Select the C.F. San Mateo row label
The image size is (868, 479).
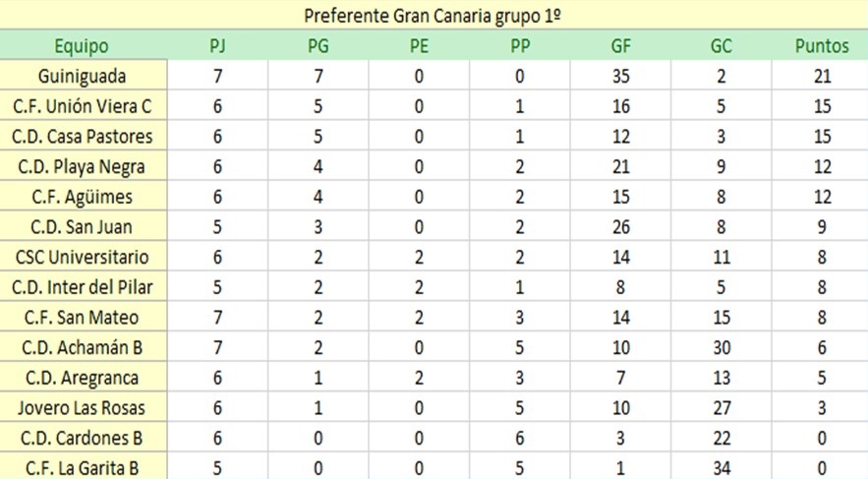(x=83, y=318)
